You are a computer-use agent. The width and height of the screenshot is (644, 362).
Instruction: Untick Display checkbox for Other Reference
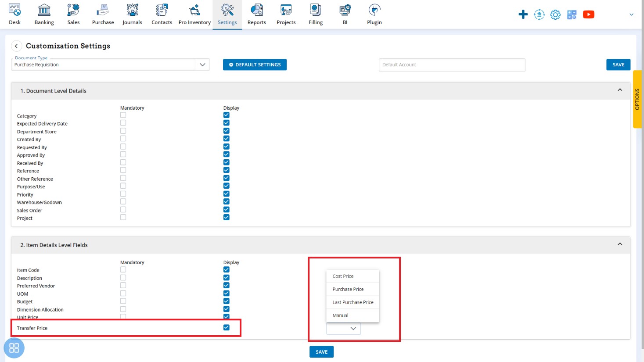227,178
